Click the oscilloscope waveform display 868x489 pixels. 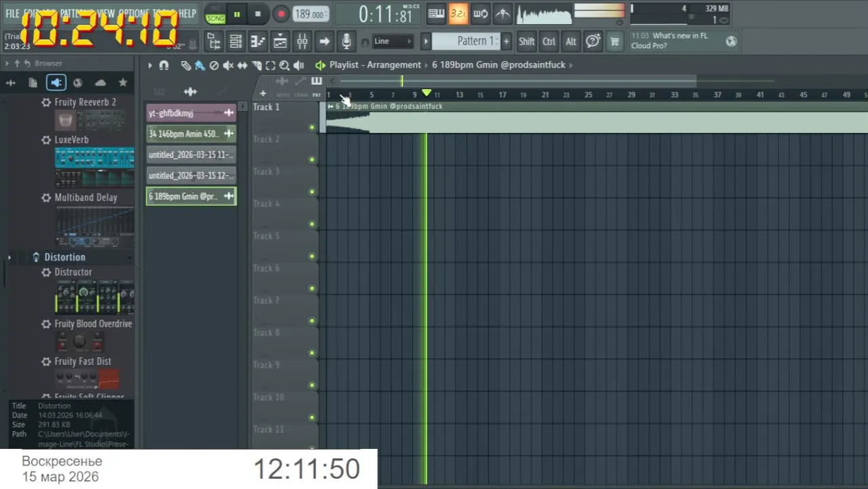tap(544, 14)
